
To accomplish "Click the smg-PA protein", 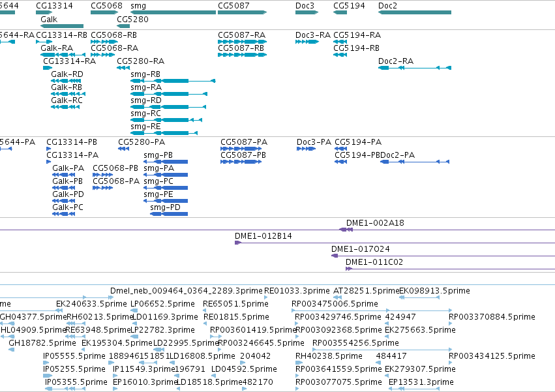I will (166, 175).
